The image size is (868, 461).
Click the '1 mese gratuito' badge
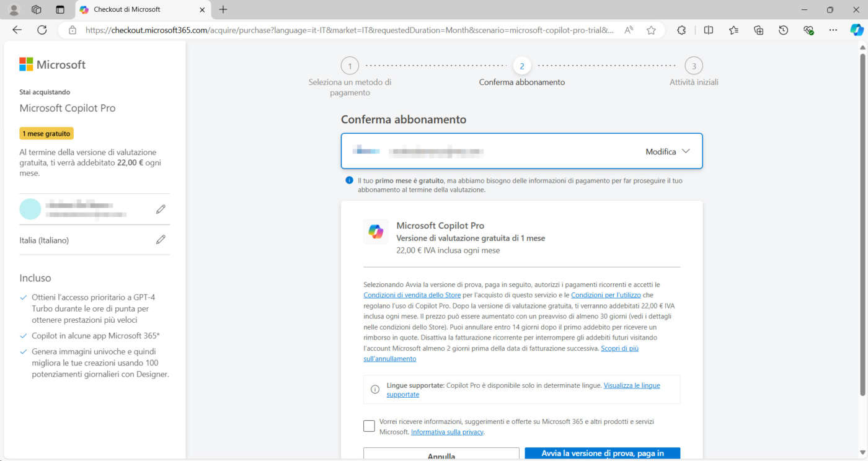click(46, 133)
